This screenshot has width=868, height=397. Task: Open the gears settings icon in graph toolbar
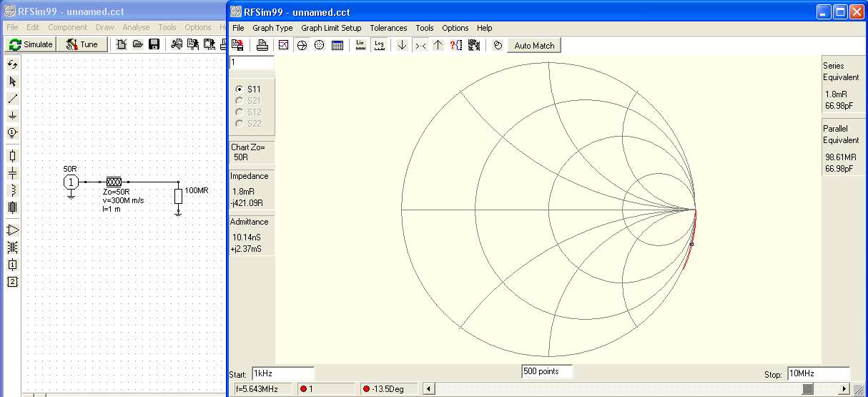473,45
